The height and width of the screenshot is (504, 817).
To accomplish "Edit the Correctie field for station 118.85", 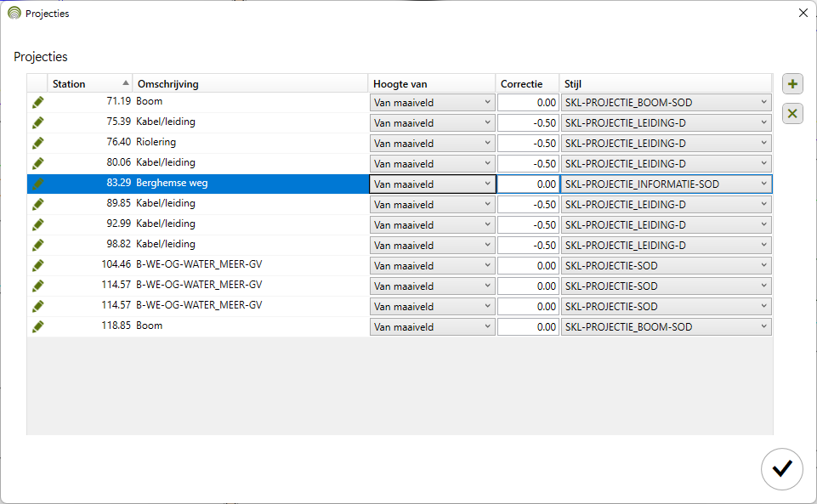I will tap(528, 327).
